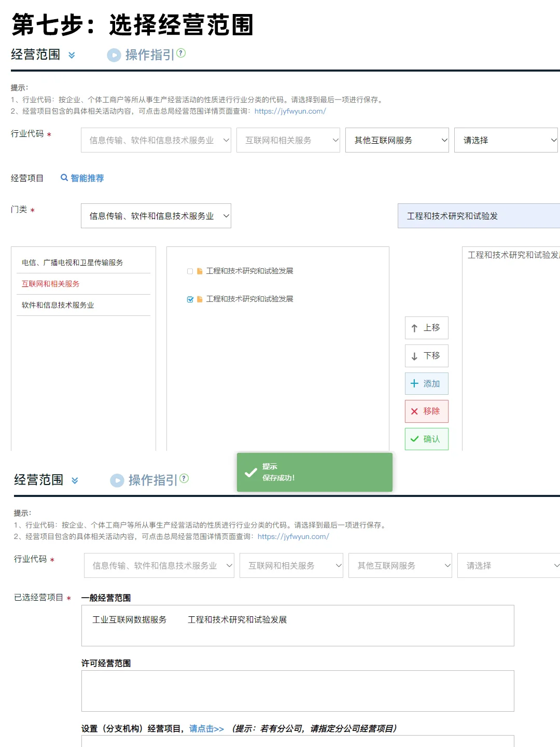The width and height of the screenshot is (560, 747).
Task: Select 电信、广播电视和卫星传输服务 in the category list
Action: click(73, 262)
